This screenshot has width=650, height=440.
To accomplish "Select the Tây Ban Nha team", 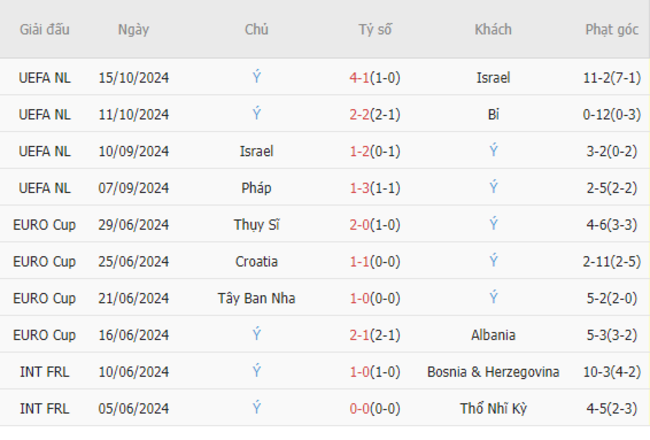I will click(256, 298).
